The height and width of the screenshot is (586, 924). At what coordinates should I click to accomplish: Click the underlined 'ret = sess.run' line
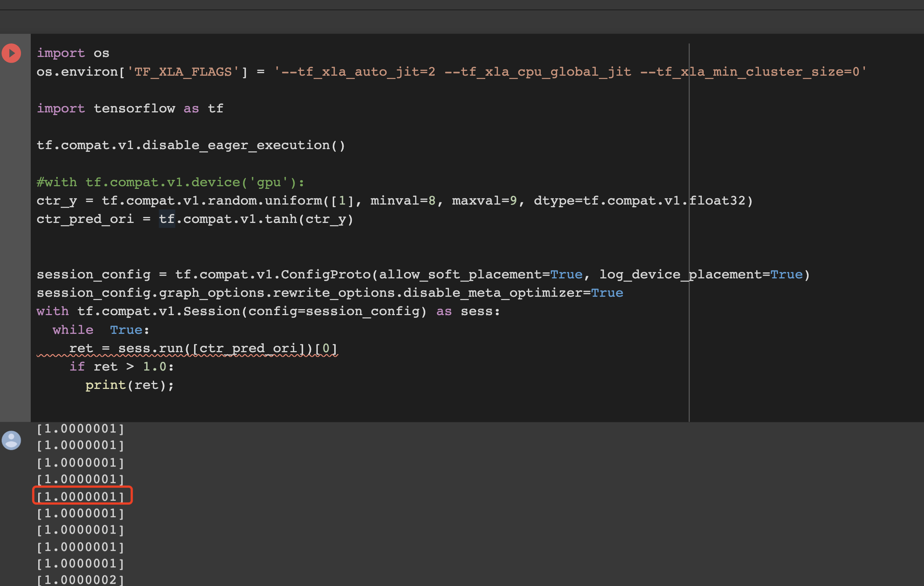point(203,348)
